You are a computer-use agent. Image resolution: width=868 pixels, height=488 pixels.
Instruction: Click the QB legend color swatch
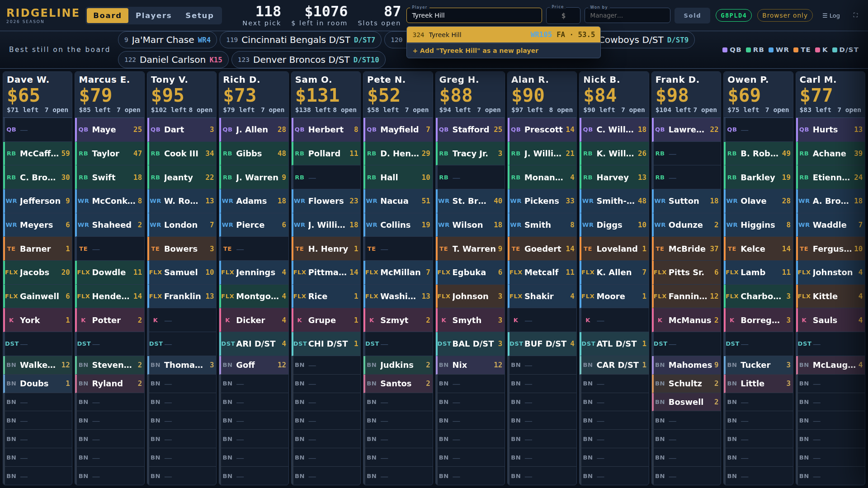click(725, 50)
